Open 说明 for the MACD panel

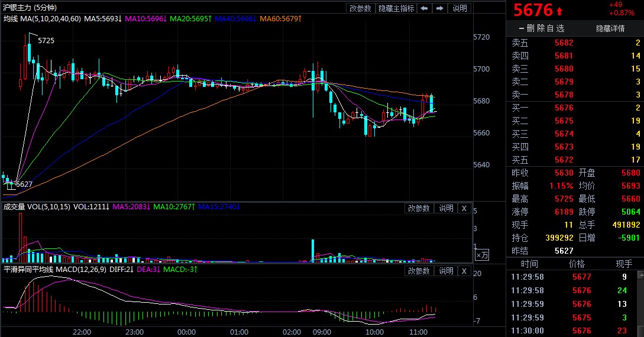pos(445,271)
